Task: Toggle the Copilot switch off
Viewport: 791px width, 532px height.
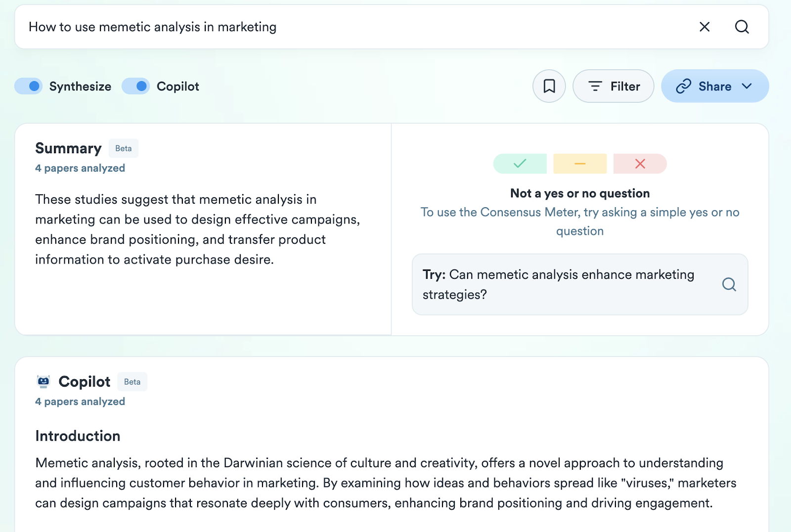Action: point(135,86)
